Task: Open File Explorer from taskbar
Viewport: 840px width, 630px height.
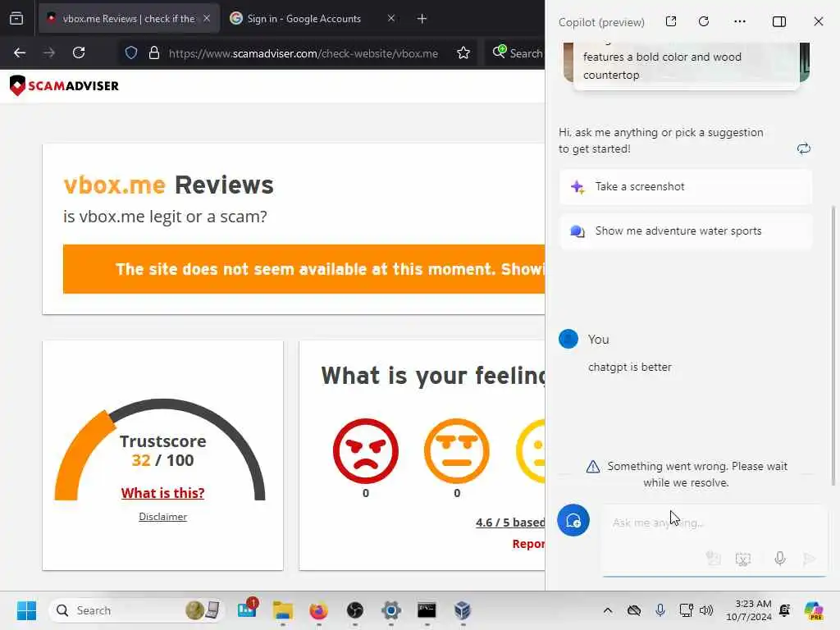Action: (x=283, y=610)
